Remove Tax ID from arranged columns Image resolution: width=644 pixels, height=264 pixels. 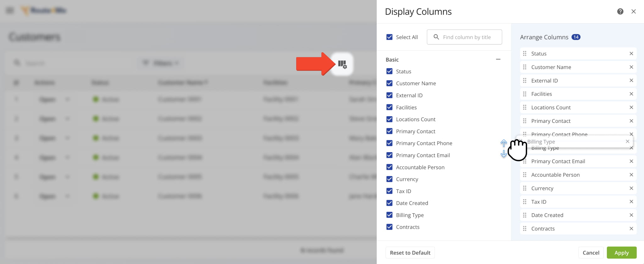(631, 202)
